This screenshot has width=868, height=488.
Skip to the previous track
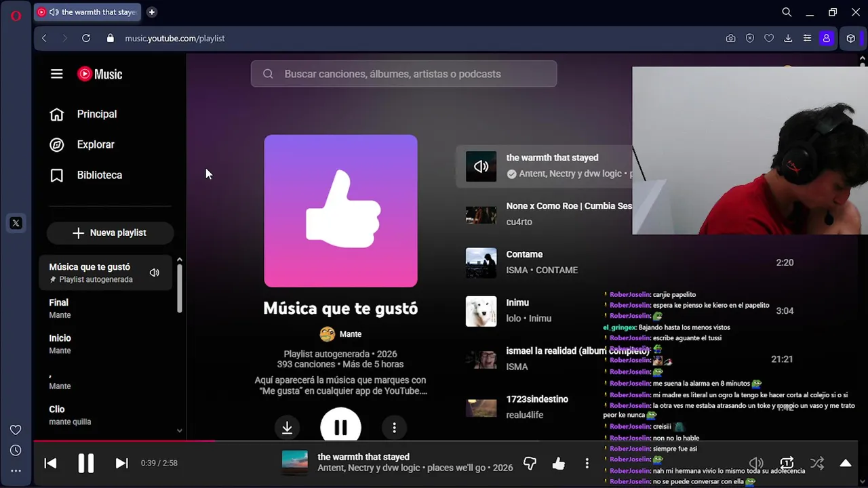(x=50, y=463)
